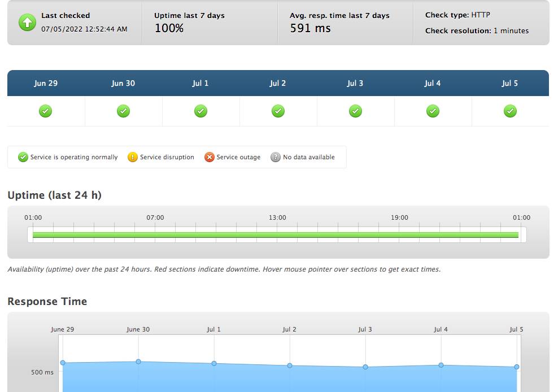The image size is (558, 392).
Task: Click the 'June 30' response chart axis label
Action: (138, 330)
